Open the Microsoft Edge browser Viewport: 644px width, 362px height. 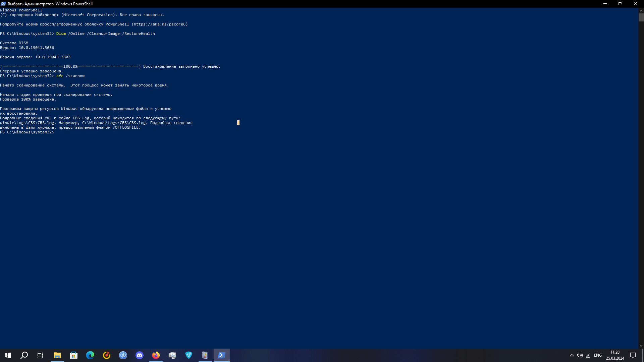(90, 355)
